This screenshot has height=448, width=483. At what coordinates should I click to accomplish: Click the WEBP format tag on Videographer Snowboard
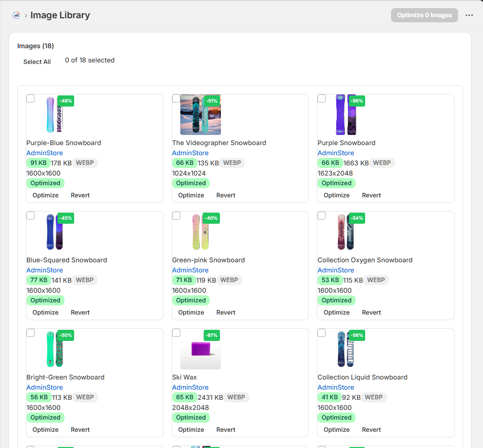click(x=232, y=163)
